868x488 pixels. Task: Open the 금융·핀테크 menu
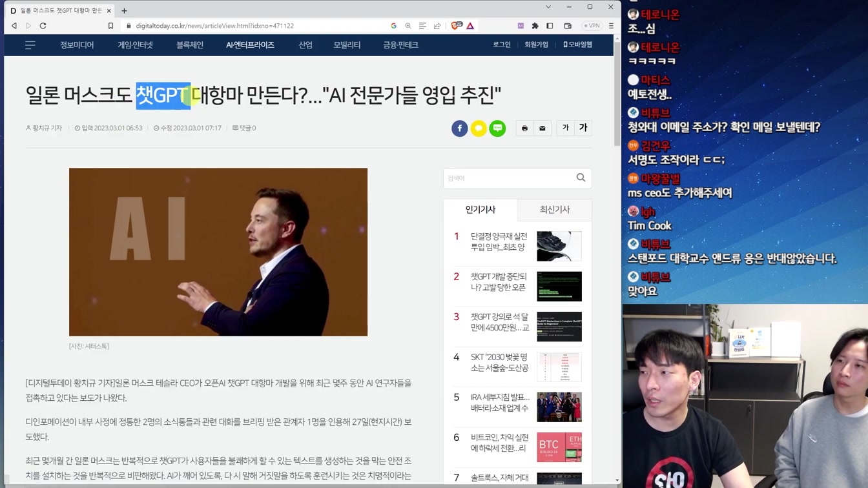pyautogui.click(x=400, y=45)
